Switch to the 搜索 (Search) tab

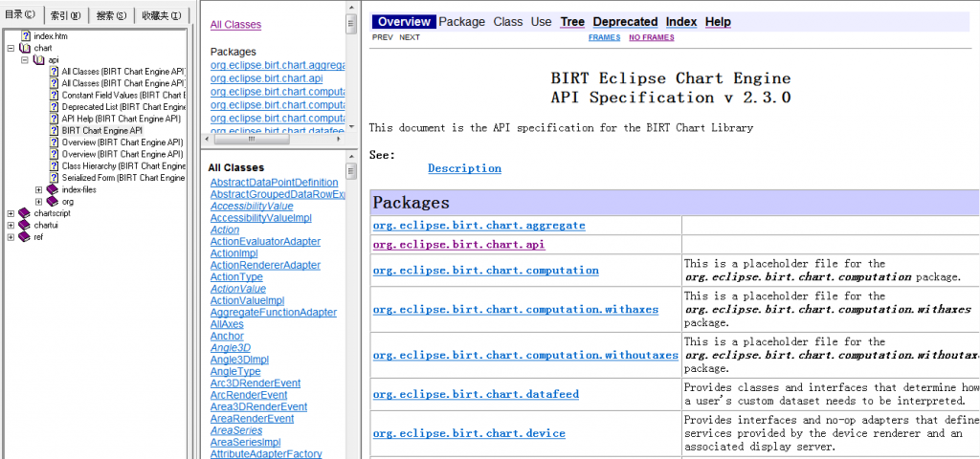(111, 15)
